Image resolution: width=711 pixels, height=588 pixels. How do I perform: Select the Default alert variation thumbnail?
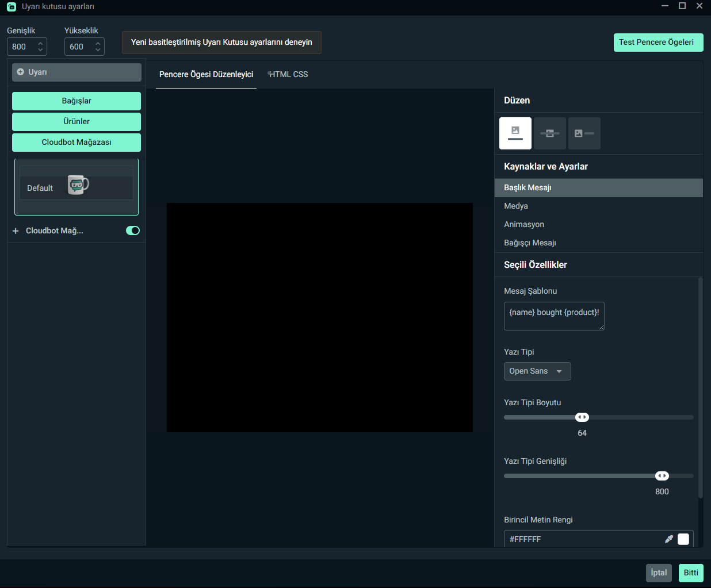point(77,187)
